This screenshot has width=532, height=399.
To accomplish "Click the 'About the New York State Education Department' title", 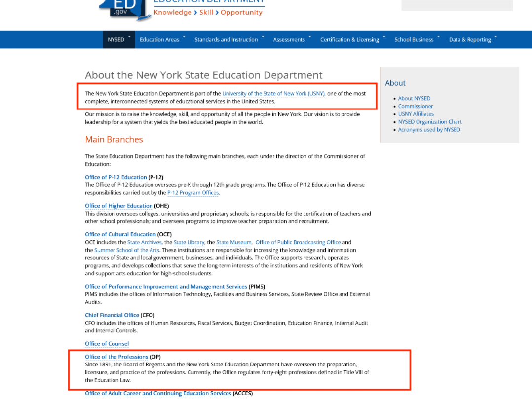I will (203, 75).
